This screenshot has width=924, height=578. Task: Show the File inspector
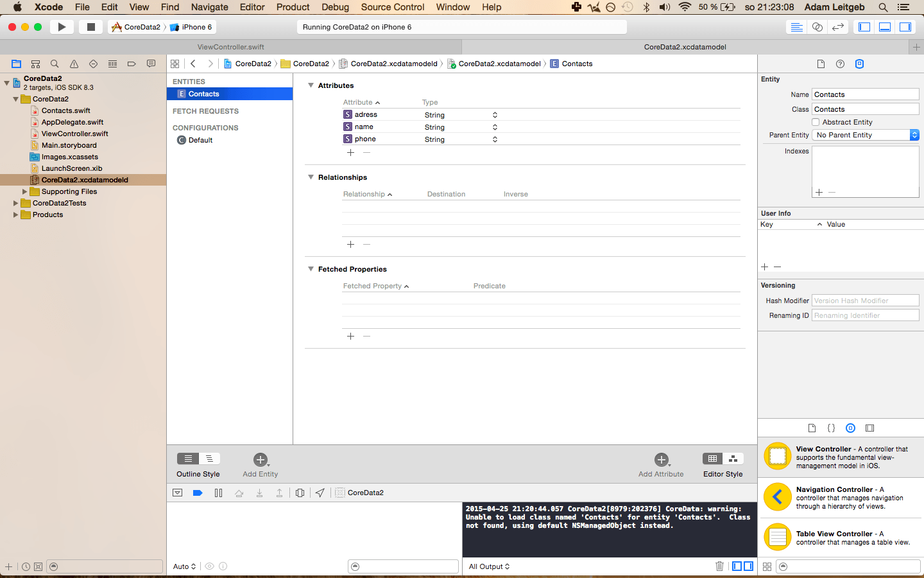tap(821, 64)
